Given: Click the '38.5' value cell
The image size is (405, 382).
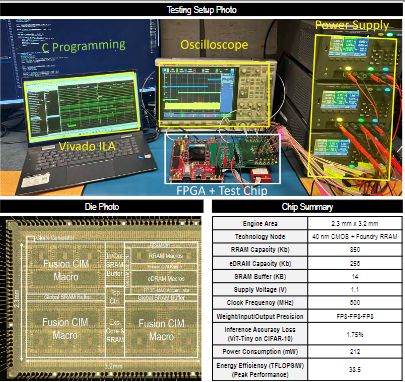Looking at the screenshot, I should 355,370.
